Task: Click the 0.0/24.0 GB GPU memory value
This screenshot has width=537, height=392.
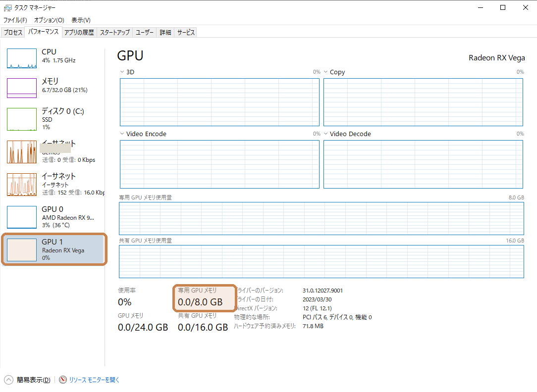Action: [x=143, y=327]
